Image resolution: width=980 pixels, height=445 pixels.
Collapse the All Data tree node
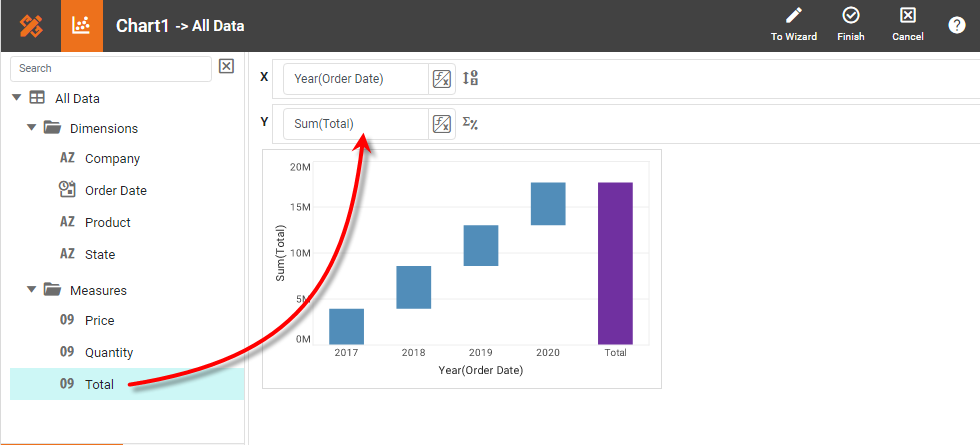pyautogui.click(x=17, y=98)
